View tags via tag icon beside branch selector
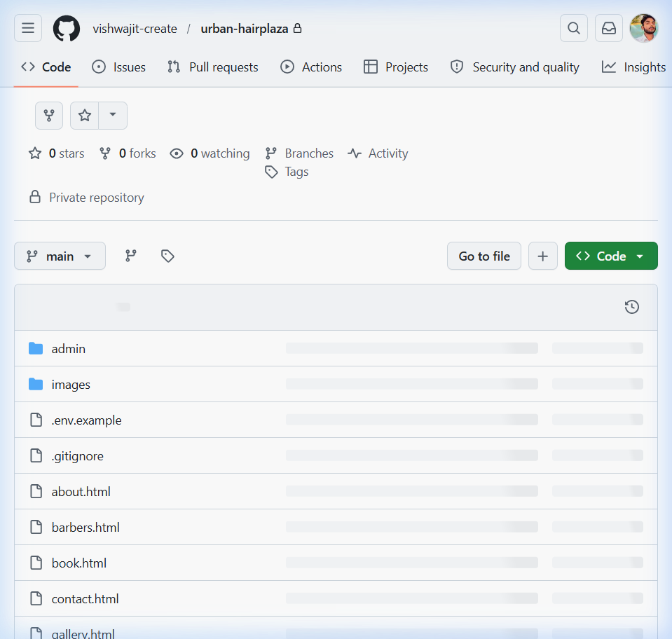 [167, 256]
